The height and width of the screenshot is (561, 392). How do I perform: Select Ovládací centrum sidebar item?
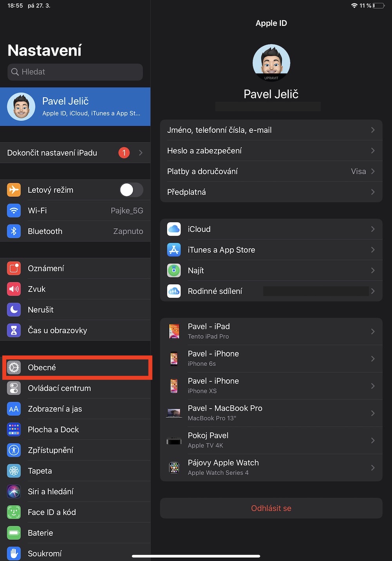coord(75,388)
